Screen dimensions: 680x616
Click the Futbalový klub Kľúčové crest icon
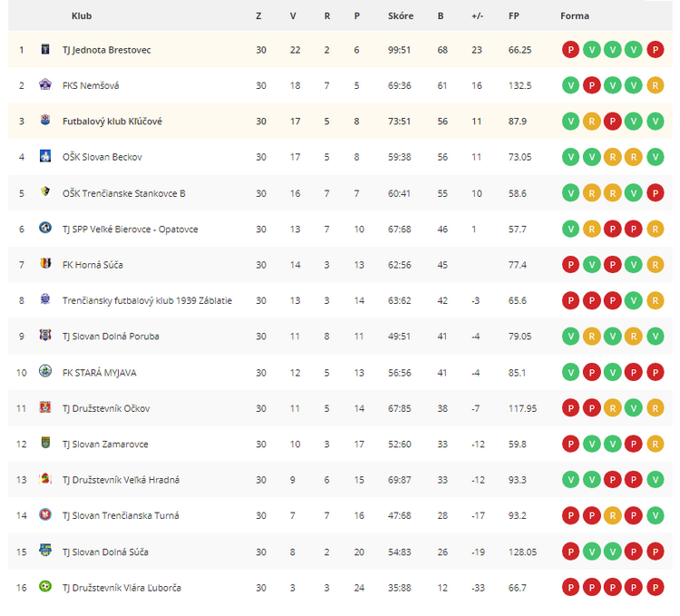45,120
